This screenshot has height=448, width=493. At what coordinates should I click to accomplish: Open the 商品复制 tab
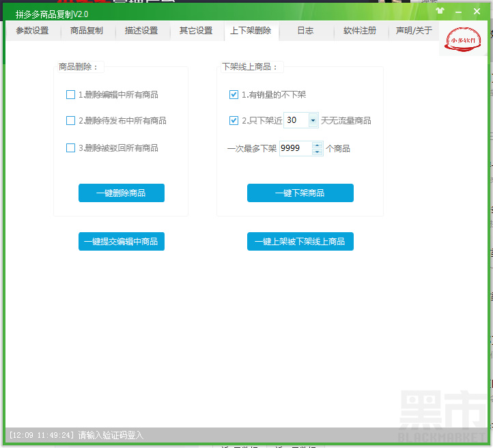(87, 31)
